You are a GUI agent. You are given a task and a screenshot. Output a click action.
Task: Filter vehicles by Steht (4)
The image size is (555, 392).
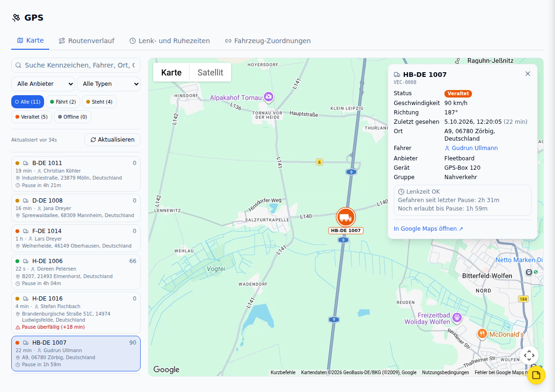pyautogui.click(x=99, y=102)
